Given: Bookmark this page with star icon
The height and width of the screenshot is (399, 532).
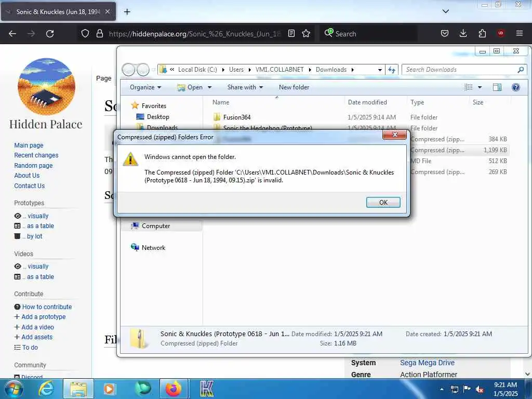Looking at the screenshot, I should (306, 33).
